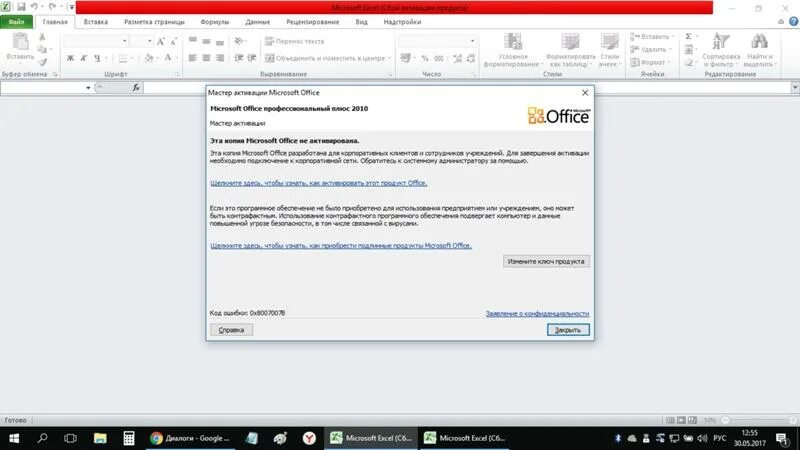The height and width of the screenshot is (450, 800).
Task: Click the Измените ключ продукта button
Action: [x=546, y=261]
